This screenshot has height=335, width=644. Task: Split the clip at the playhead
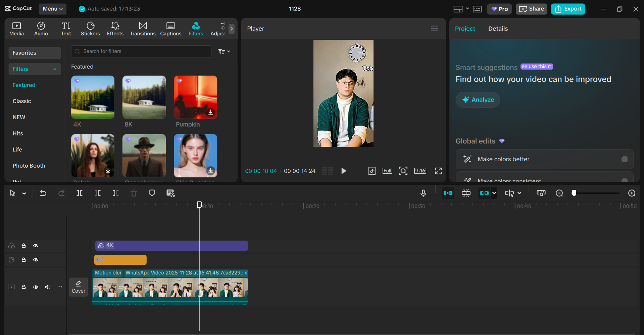[x=80, y=193]
